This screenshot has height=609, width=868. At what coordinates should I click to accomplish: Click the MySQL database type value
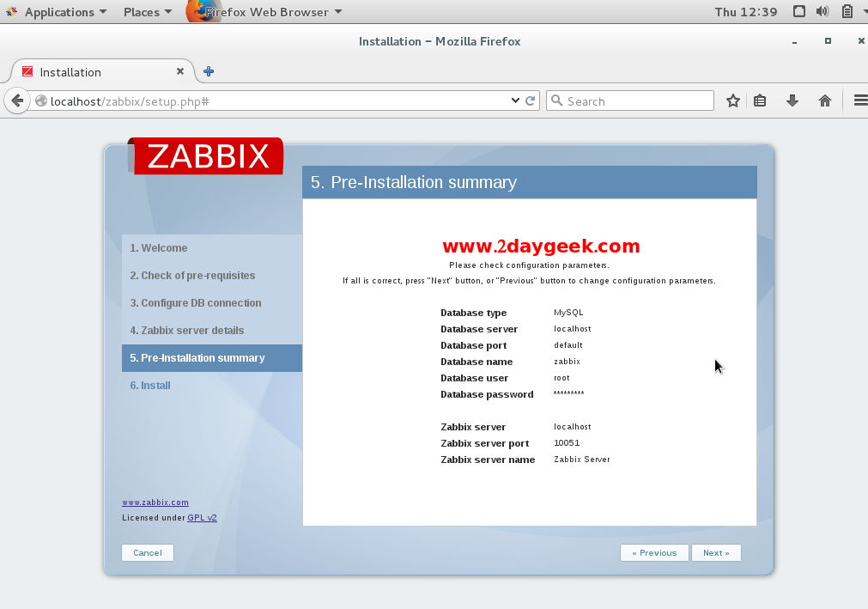pos(568,313)
